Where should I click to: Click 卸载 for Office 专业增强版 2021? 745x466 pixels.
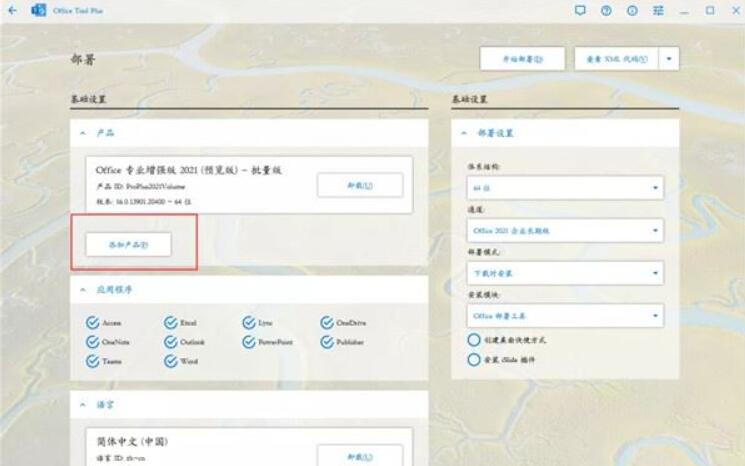click(360, 185)
